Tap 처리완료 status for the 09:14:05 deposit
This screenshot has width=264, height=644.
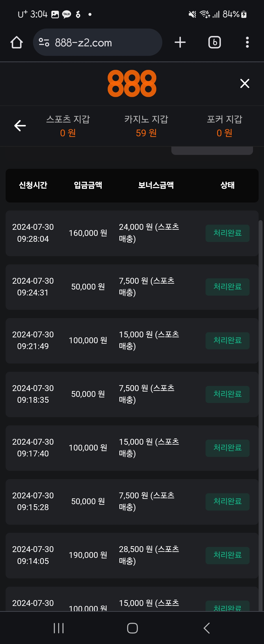click(x=227, y=555)
